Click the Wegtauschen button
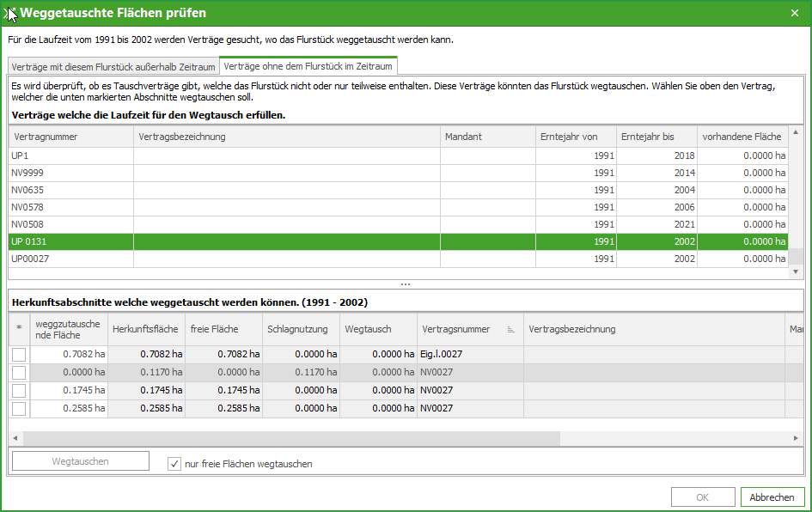The height and width of the screenshot is (512, 812). (81, 461)
